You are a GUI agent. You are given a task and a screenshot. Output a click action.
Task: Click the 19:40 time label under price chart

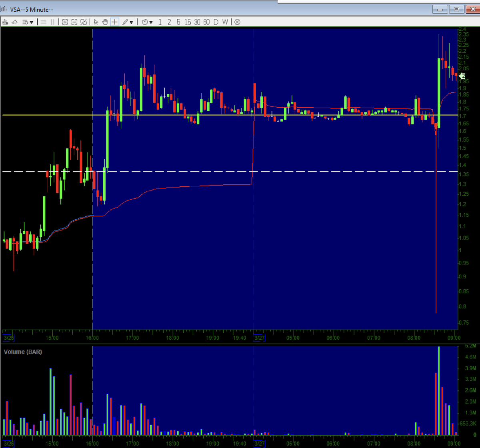point(240,338)
